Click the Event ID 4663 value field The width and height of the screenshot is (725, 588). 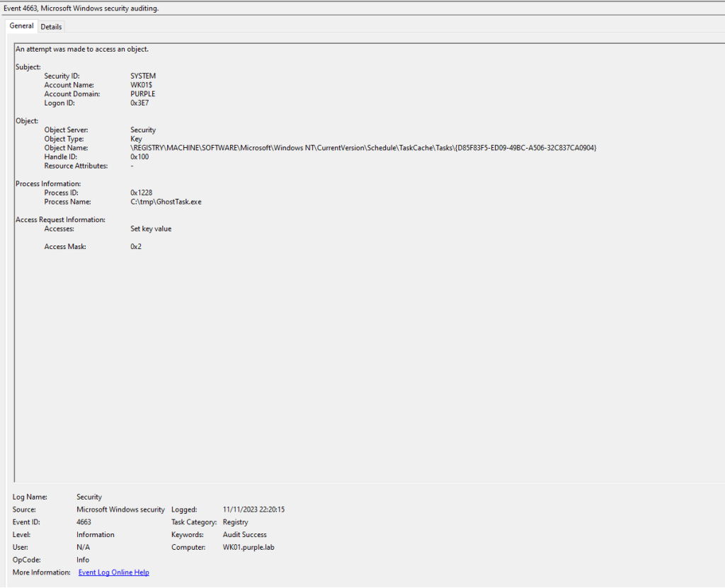pyautogui.click(x=84, y=522)
